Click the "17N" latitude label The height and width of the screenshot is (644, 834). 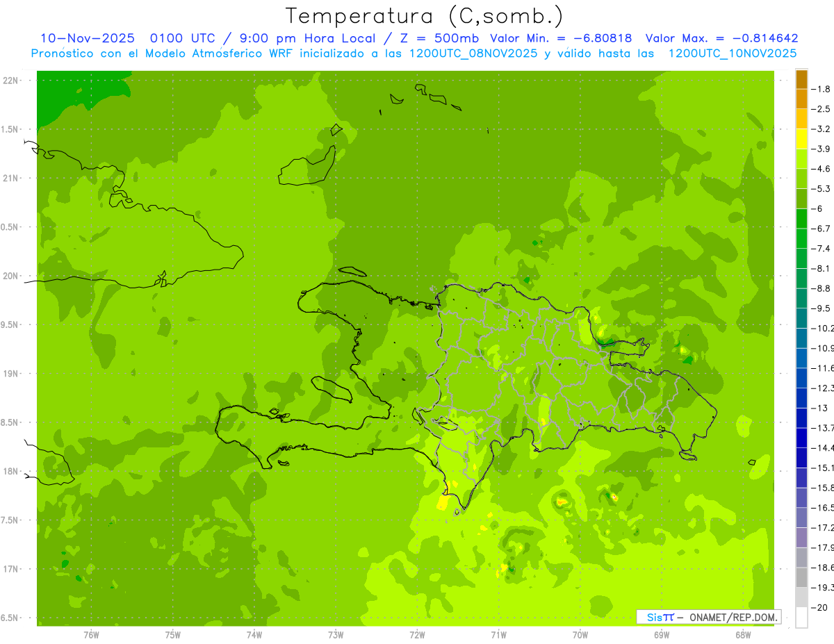10,569
